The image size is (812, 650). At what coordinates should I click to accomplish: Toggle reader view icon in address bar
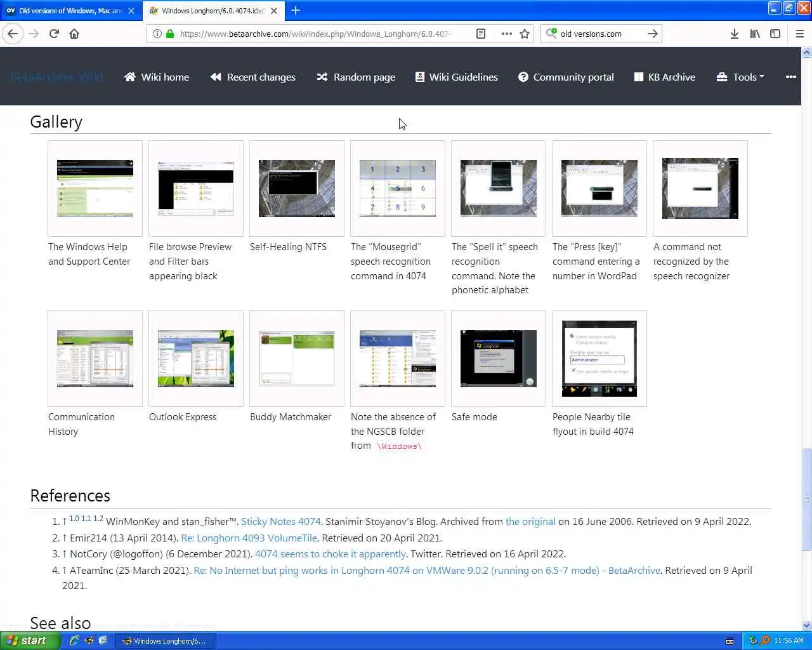point(481,34)
